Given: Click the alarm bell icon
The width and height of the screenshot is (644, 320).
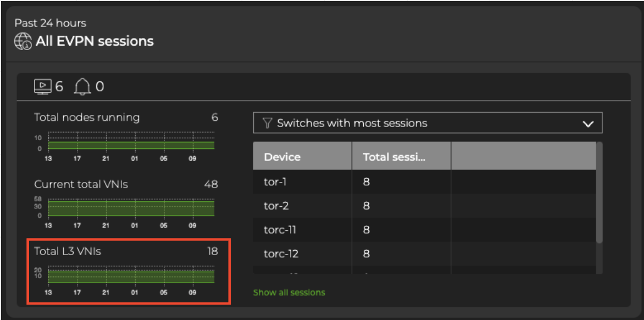Looking at the screenshot, I should (x=82, y=86).
